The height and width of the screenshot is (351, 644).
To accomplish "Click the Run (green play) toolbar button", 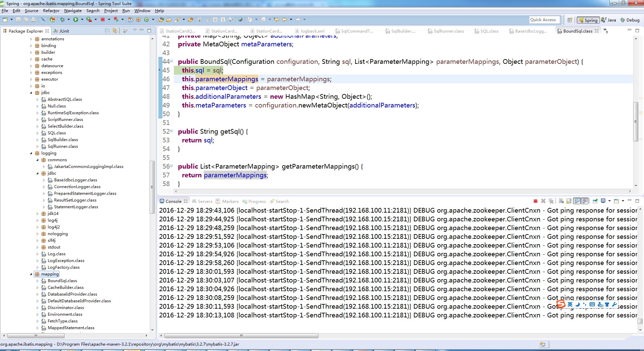I will (76, 20).
